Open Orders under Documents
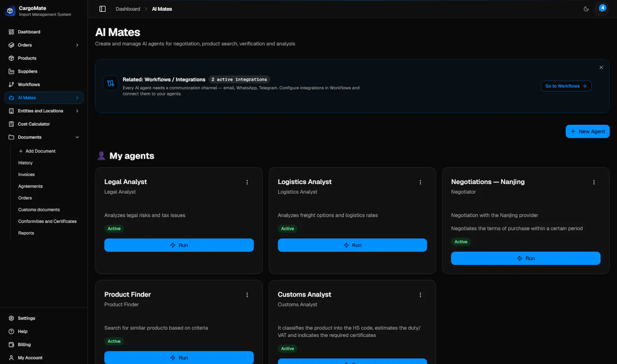617x364 pixels. pos(25,198)
